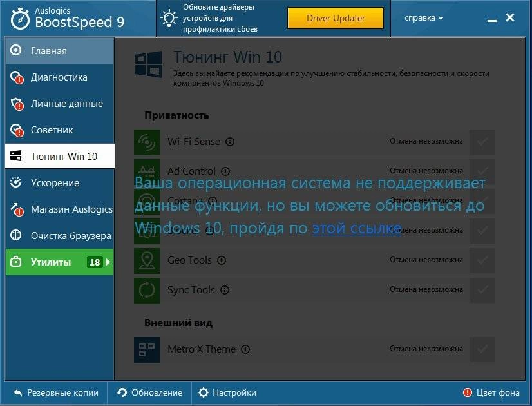Click Цвет фона in the bottom bar
This screenshot has height=406, width=532.
coord(491,392)
